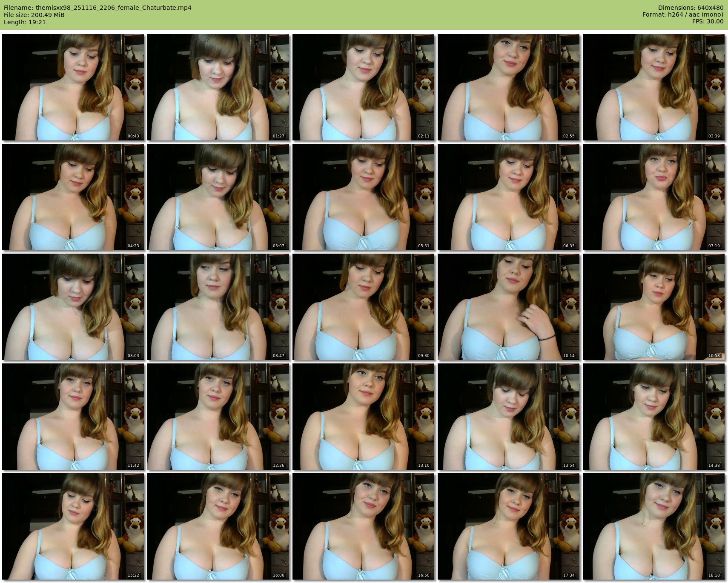The image size is (728, 583).
Task: Click the thumbnail timestamped 07:19
Action: coord(653,197)
